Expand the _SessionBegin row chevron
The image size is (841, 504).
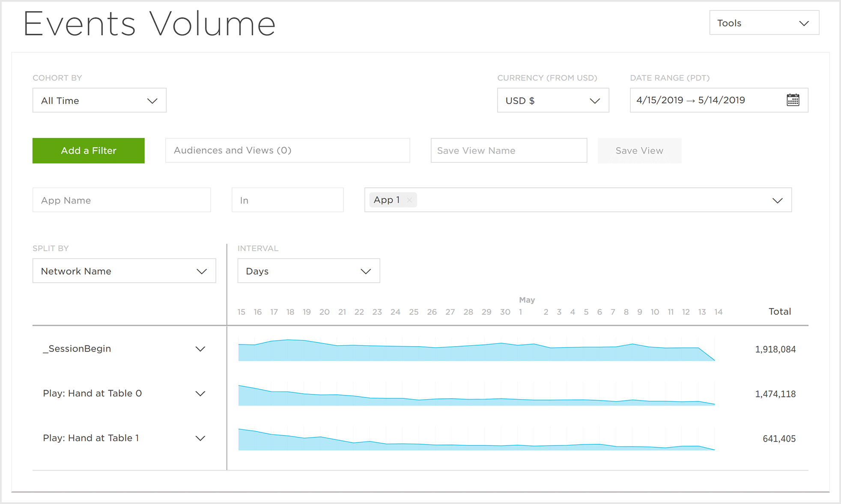[200, 349]
